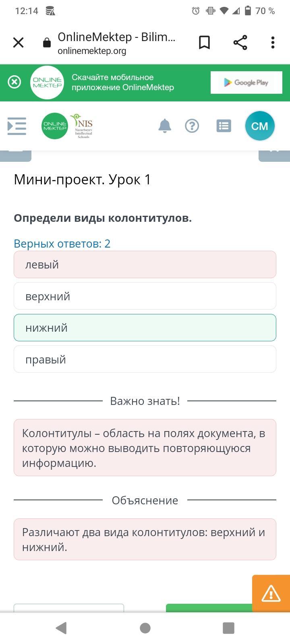
Task: Dismiss the mobile app download banner
Action: (14, 82)
